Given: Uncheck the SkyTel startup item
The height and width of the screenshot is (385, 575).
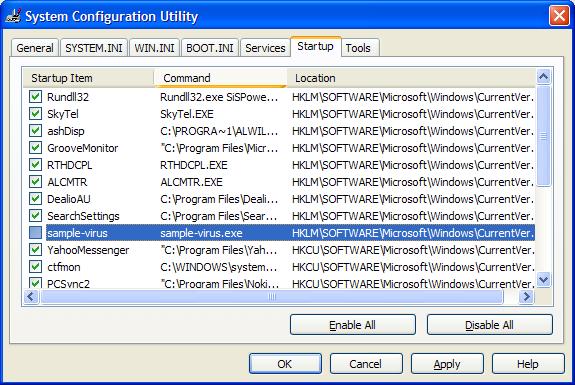Looking at the screenshot, I should coord(35,114).
